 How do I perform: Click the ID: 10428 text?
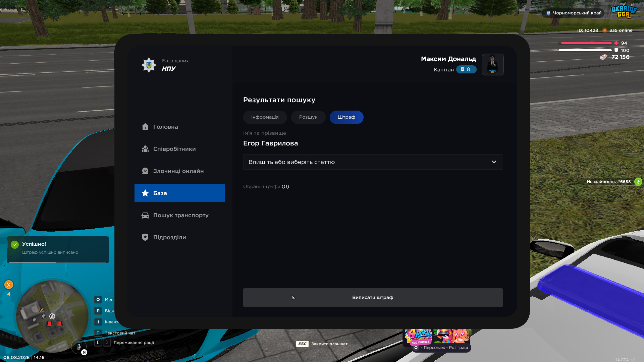pyautogui.click(x=588, y=30)
